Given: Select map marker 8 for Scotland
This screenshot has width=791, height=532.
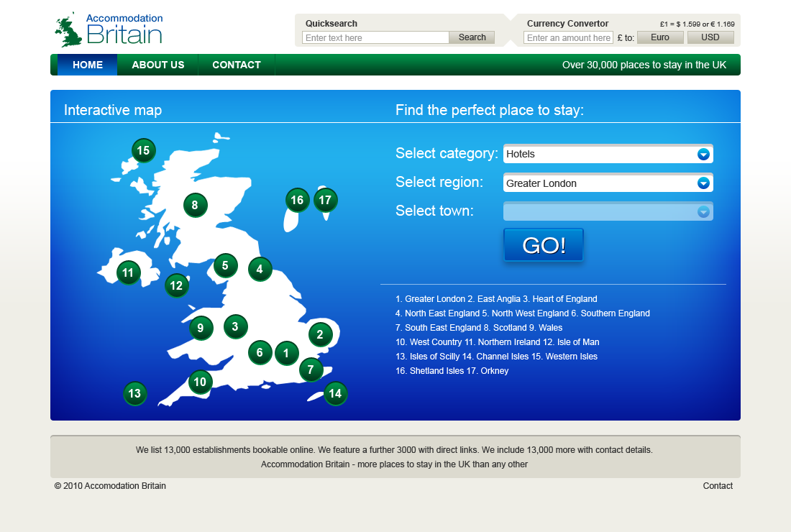Looking at the screenshot, I should click(195, 206).
